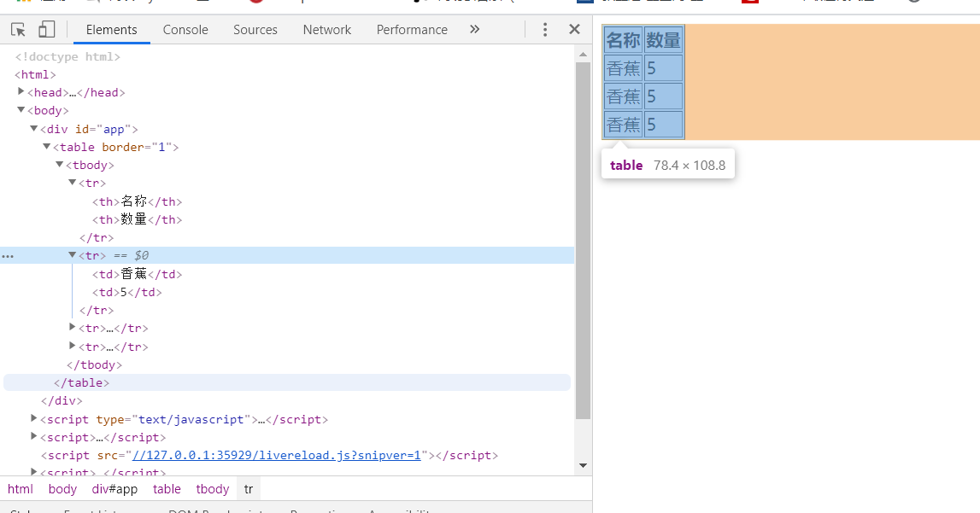Switch to the Elements tab
Screen dimensions: 980x513
(111, 29)
